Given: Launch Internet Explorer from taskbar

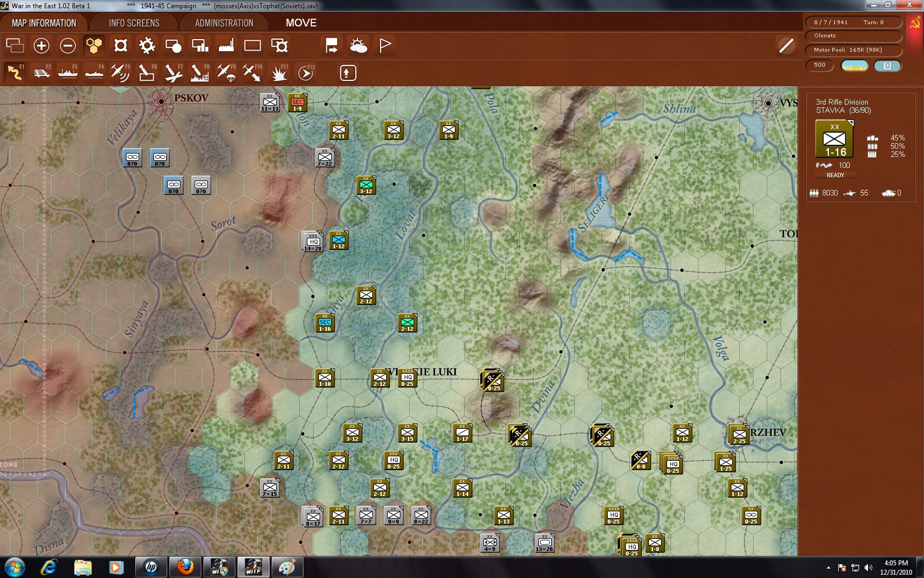Looking at the screenshot, I should click(48, 567).
